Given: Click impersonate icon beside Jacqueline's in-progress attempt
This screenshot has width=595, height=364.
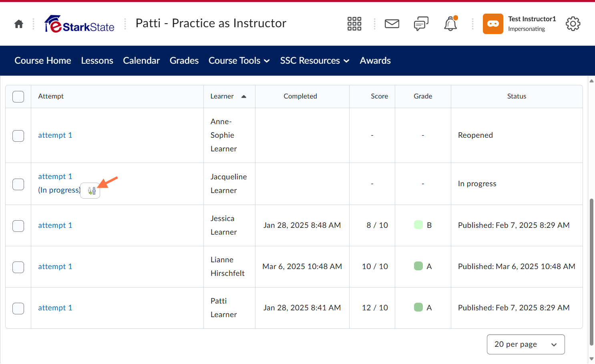Looking at the screenshot, I should (90, 191).
